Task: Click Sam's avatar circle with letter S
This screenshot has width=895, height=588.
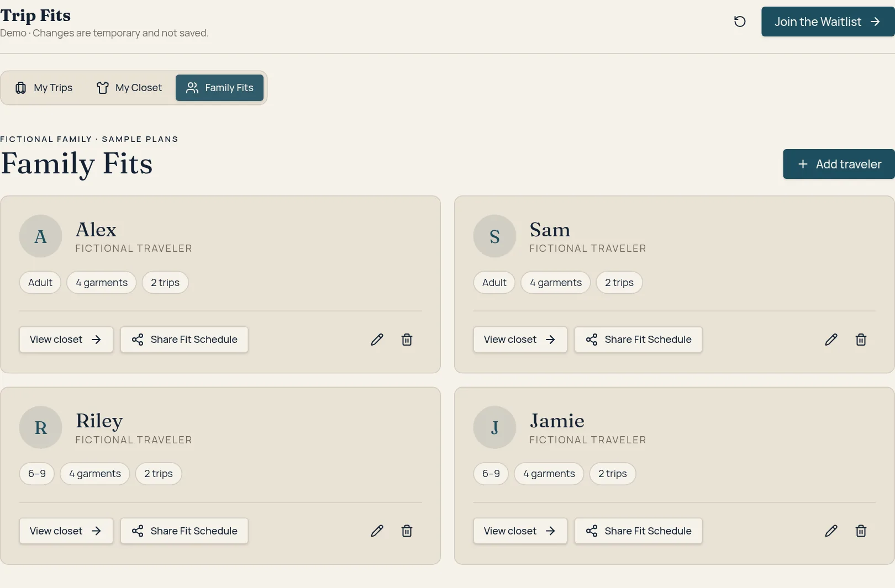Action: coord(494,236)
